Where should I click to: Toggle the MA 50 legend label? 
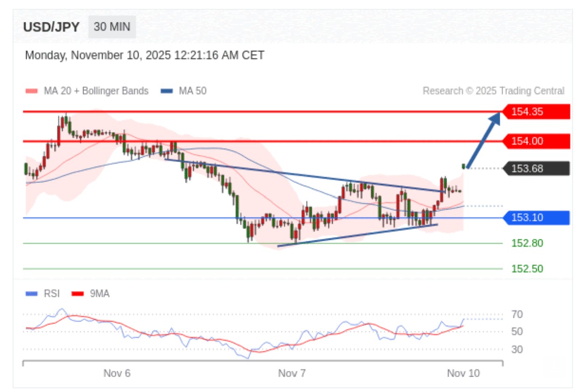pos(193,91)
